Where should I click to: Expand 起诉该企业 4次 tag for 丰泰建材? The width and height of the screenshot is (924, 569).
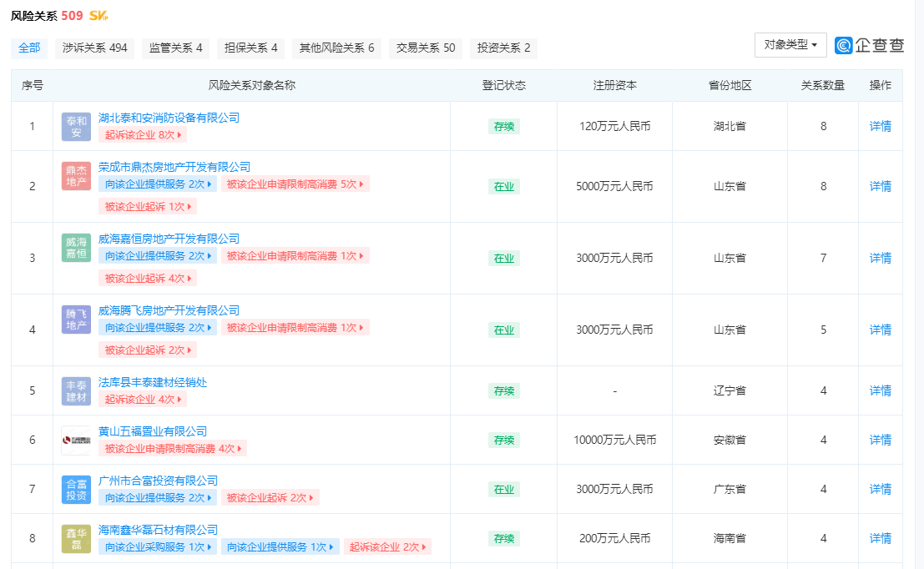tap(143, 400)
